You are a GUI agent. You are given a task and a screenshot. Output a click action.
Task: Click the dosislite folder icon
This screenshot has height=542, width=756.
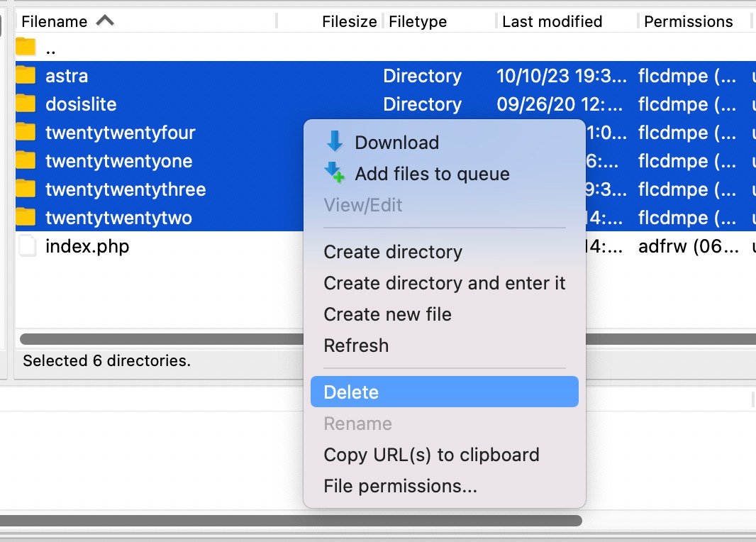point(26,104)
